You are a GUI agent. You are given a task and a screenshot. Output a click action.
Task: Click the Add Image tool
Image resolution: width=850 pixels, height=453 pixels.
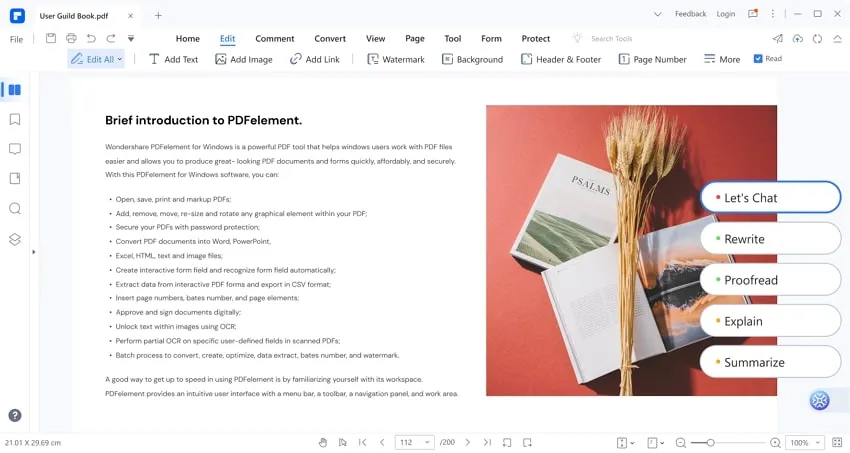point(243,59)
